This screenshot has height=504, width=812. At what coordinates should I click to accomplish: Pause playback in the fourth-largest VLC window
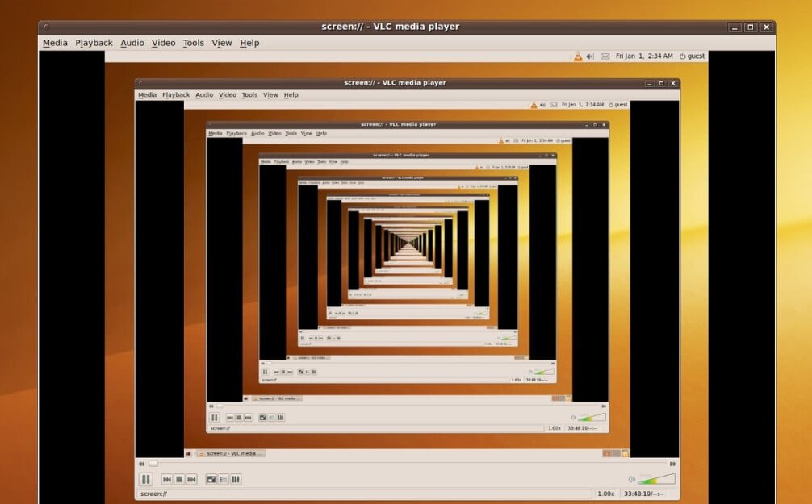coord(265,372)
